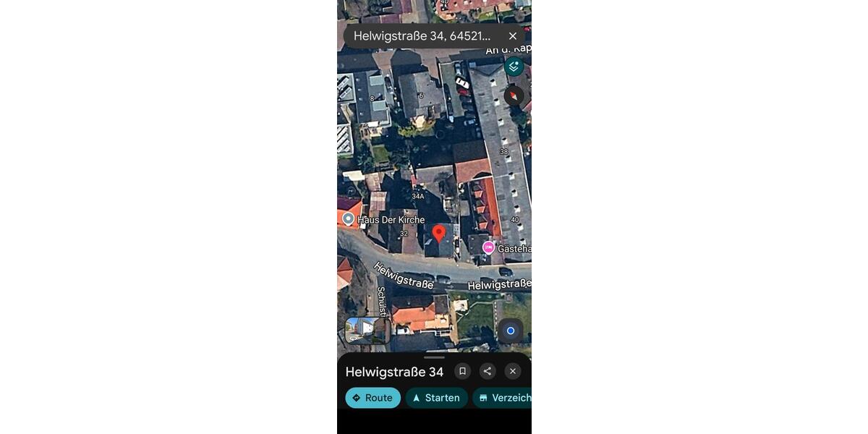Share the Helwigstraße 34 location

488,371
